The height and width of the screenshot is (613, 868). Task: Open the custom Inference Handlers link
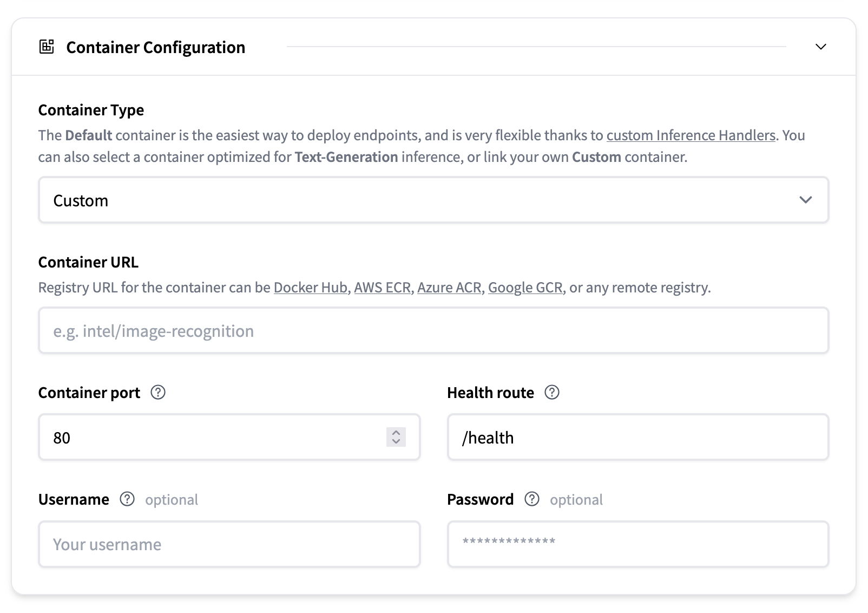click(x=691, y=135)
